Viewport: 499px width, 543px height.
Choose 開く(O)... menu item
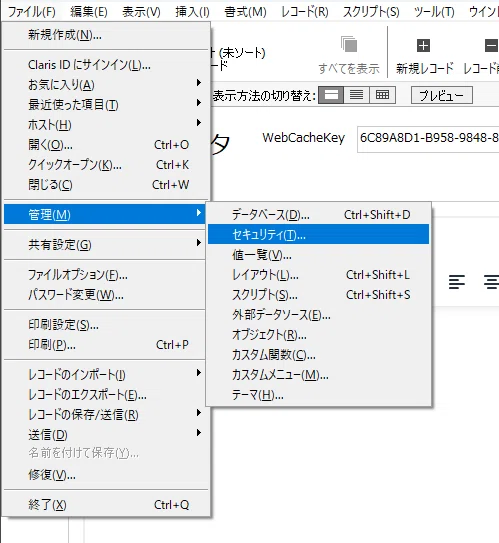tap(107, 145)
